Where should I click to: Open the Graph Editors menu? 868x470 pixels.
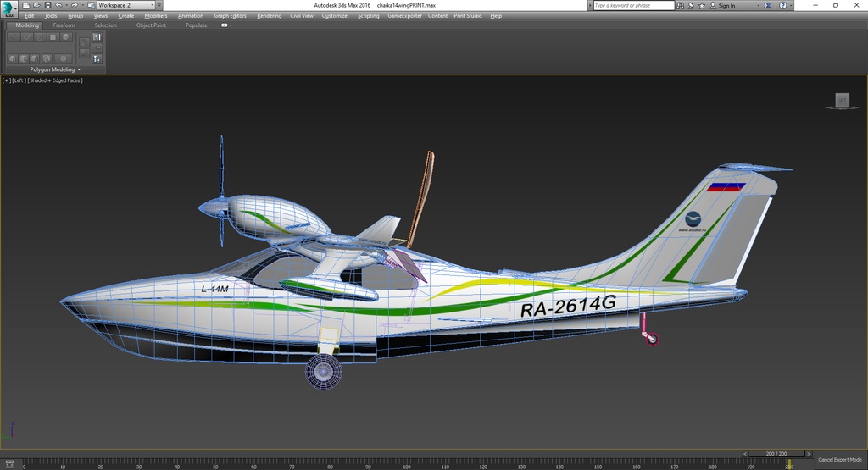coord(231,16)
